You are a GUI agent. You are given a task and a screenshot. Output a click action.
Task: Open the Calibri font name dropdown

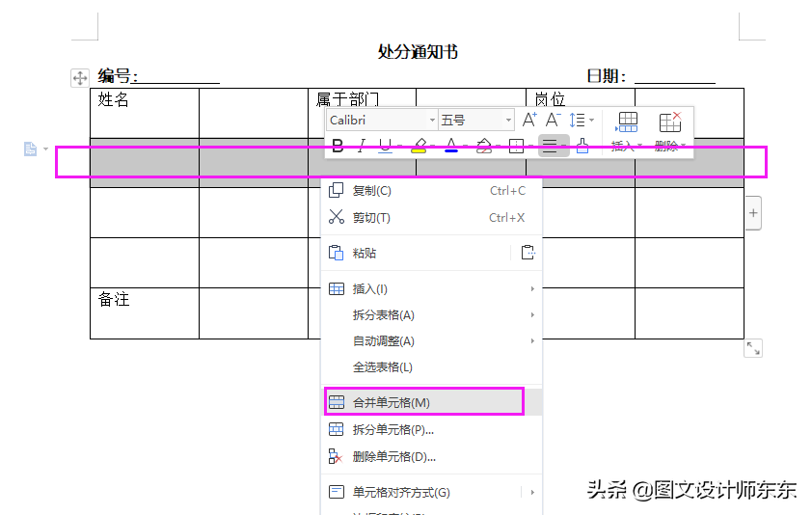(x=432, y=121)
